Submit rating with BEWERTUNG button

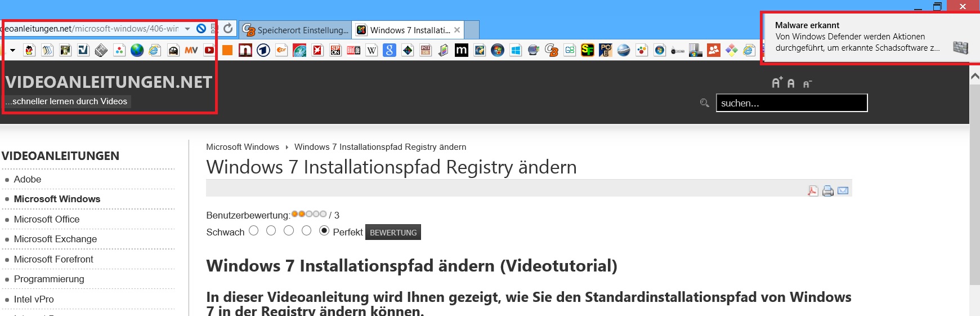[393, 232]
